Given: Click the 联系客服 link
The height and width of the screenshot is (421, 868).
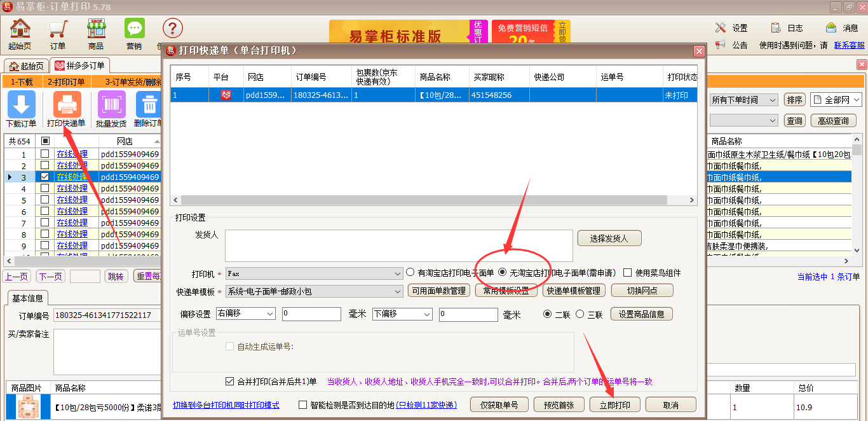Looking at the screenshot, I should [850, 45].
